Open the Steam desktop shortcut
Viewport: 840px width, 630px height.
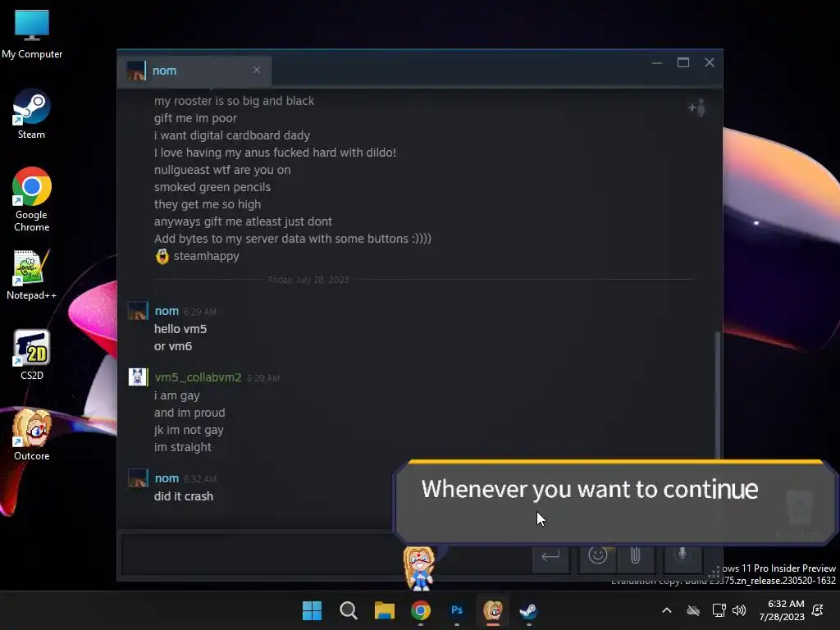(x=32, y=114)
